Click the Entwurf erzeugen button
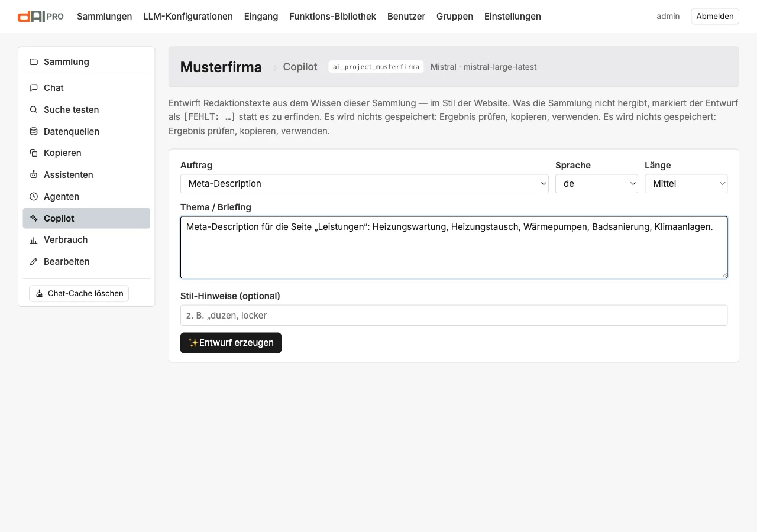 click(231, 343)
